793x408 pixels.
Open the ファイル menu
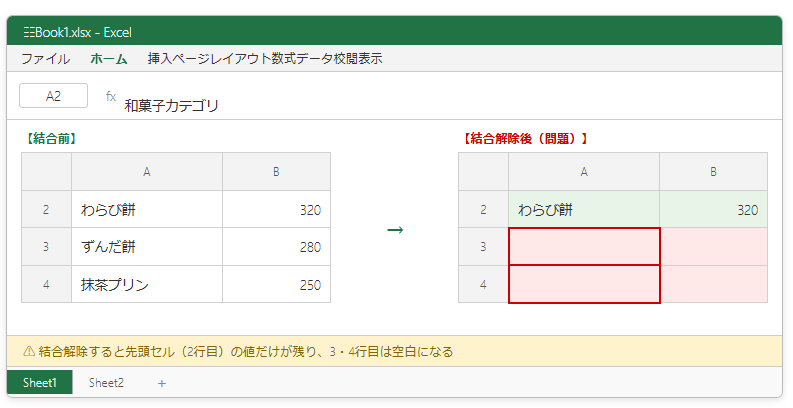pyautogui.click(x=45, y=59)
